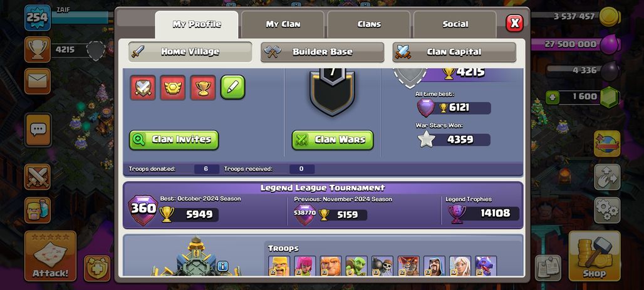Switch to the Social tab

[455, 24]
